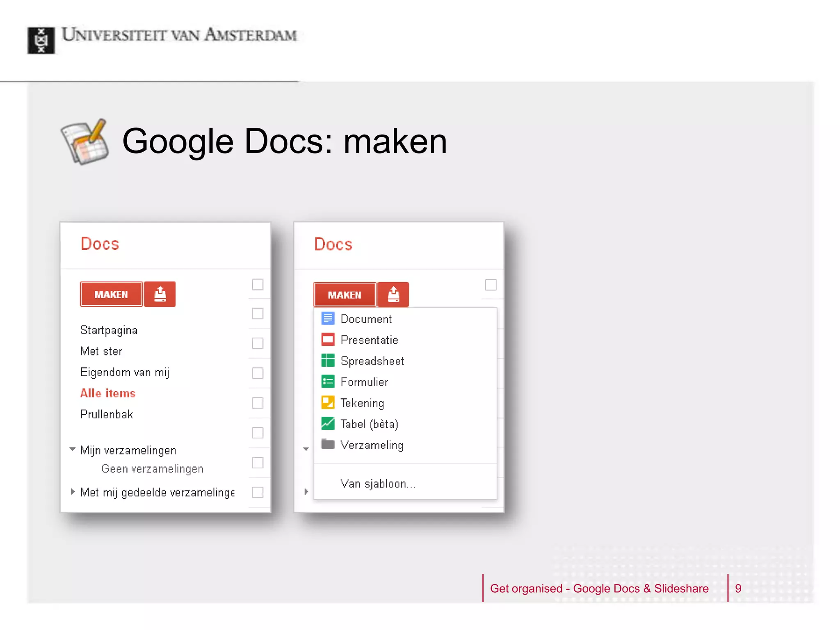Tick the checkbox next to Met ster
The width and height of the screenshot is (840, 630).
[x=258, y=343]
